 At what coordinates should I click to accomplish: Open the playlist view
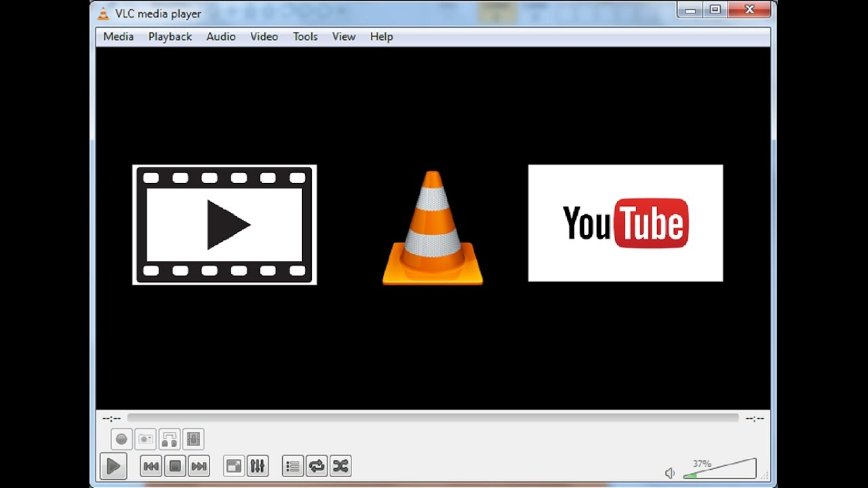(292, 466)
